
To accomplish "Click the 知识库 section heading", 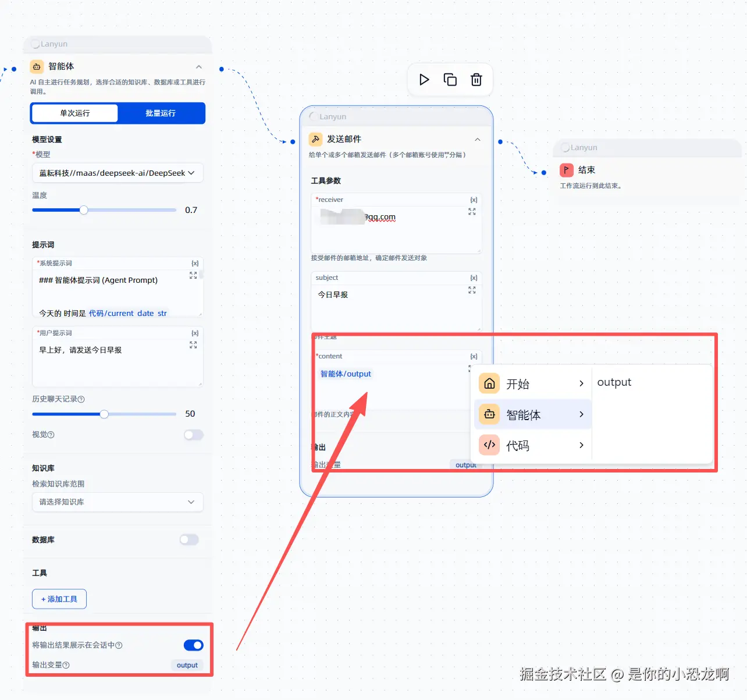I will point(44,468).
